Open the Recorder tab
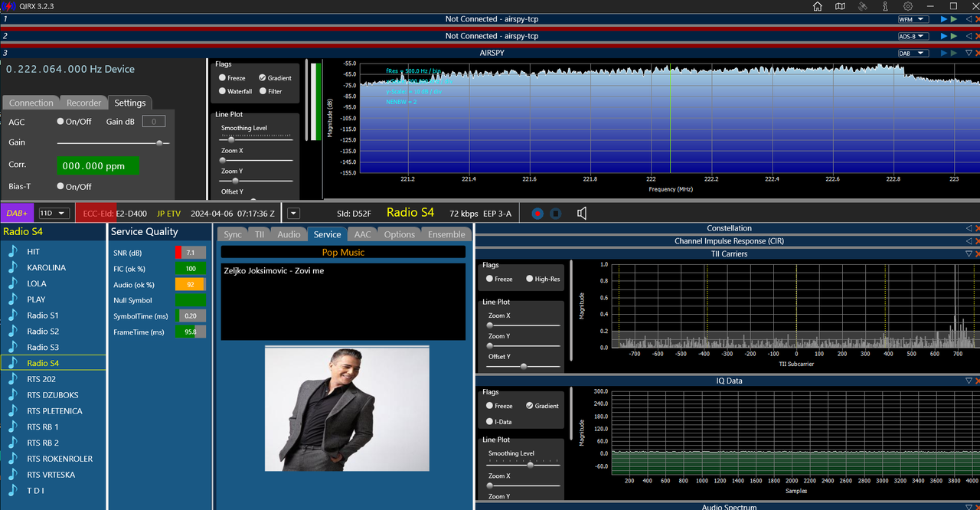Viewport: 980px width, 510px height. [83, 103]
